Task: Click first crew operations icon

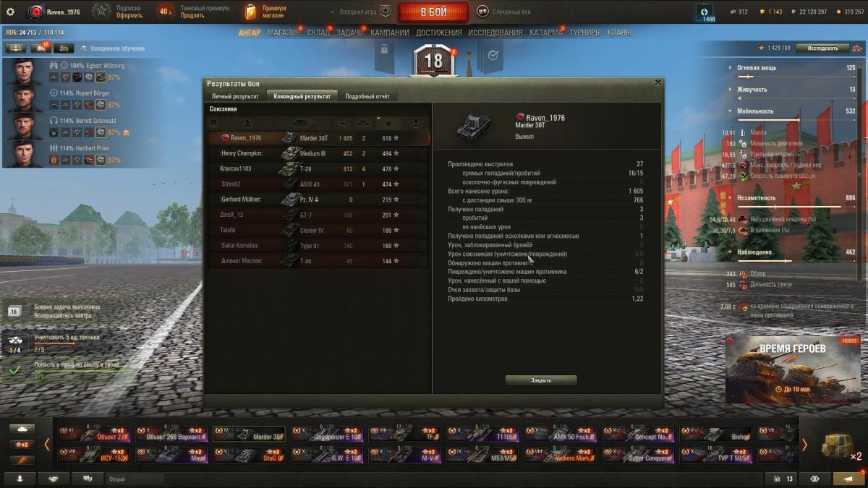Action: (15, 48)
